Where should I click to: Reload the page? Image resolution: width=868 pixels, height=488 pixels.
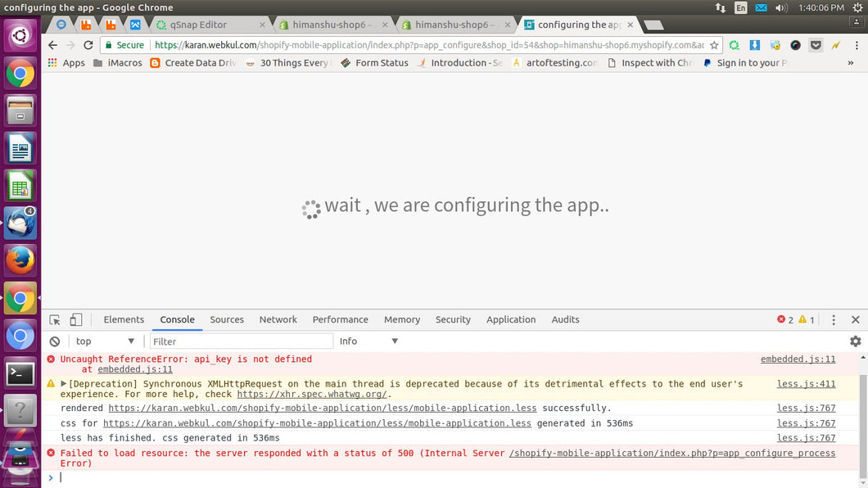pyautogui.click(x=88, y=46)
